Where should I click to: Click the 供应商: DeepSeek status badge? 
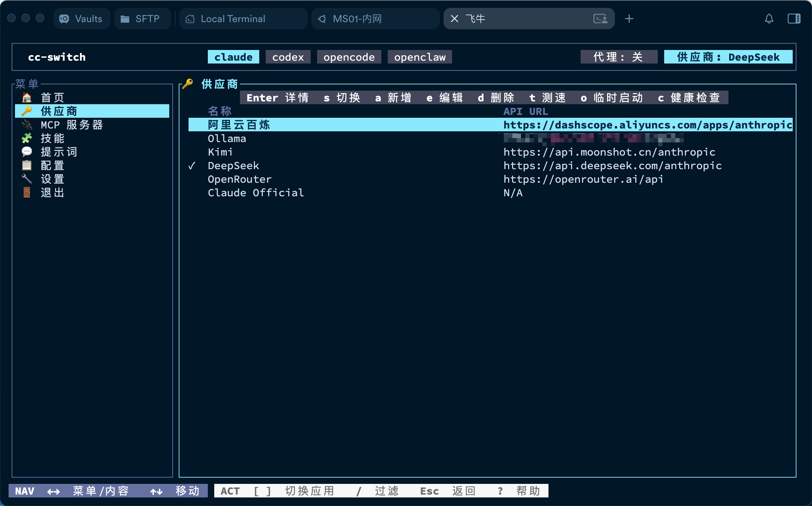(728, 57)
